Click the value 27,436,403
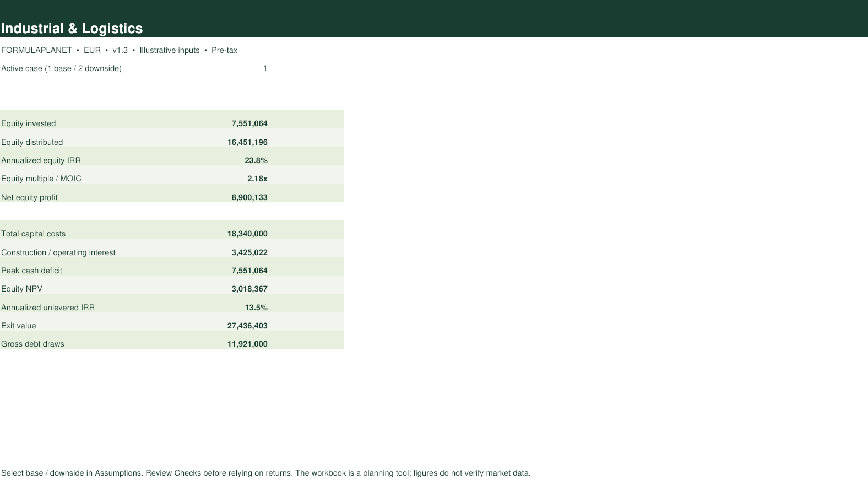 [x=247, y=326]
